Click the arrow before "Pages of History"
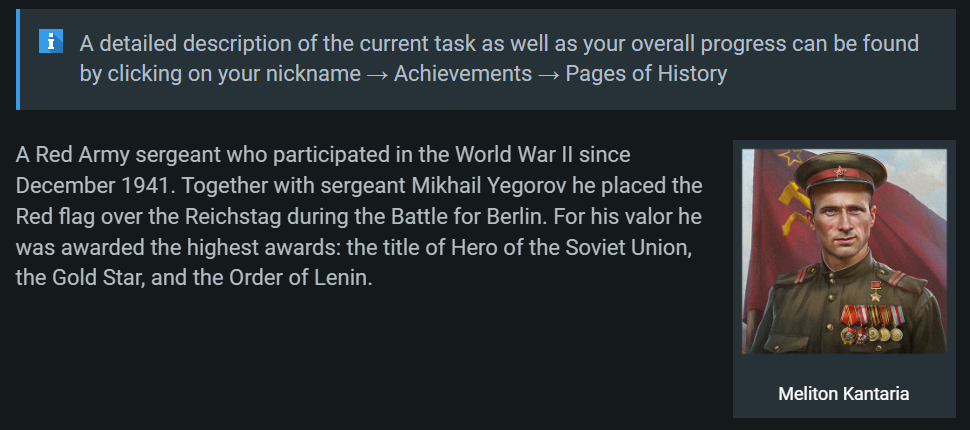Viewport: 970px width, 430px height. click(548, 74)
